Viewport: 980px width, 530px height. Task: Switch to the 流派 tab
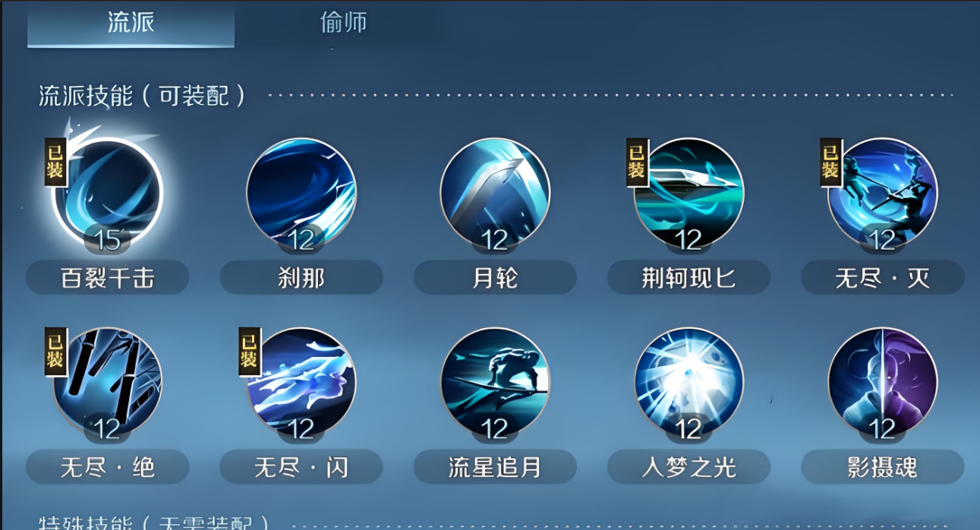click(131, 23)
